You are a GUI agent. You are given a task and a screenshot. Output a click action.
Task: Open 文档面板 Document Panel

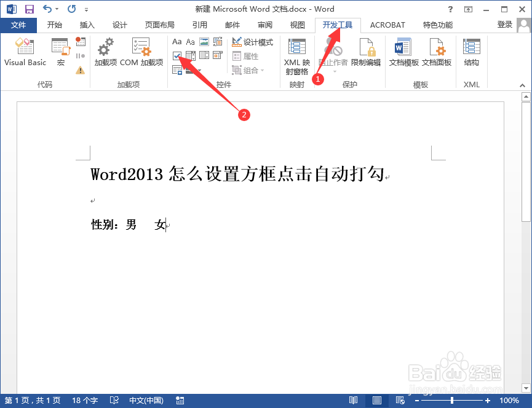(437, 52)
